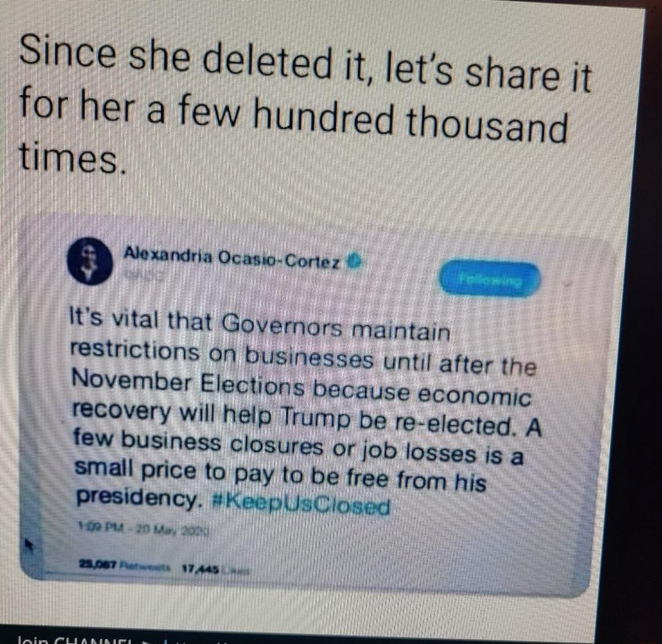The image size is (662, 644).
Task: Open Alexandria Ocasio-Cortez's profile avatar
Action: pyautogui.click(x=89, y=260)
